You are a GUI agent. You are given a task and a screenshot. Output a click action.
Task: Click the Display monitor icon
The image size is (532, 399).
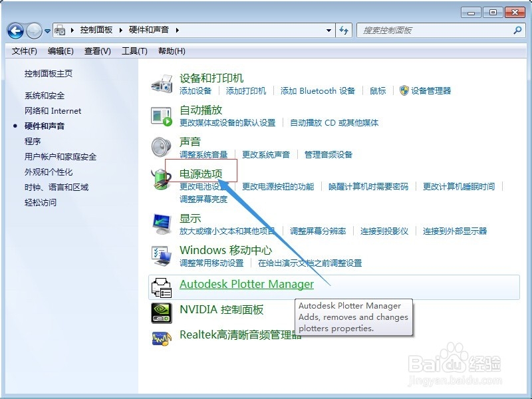pos(162,222)
